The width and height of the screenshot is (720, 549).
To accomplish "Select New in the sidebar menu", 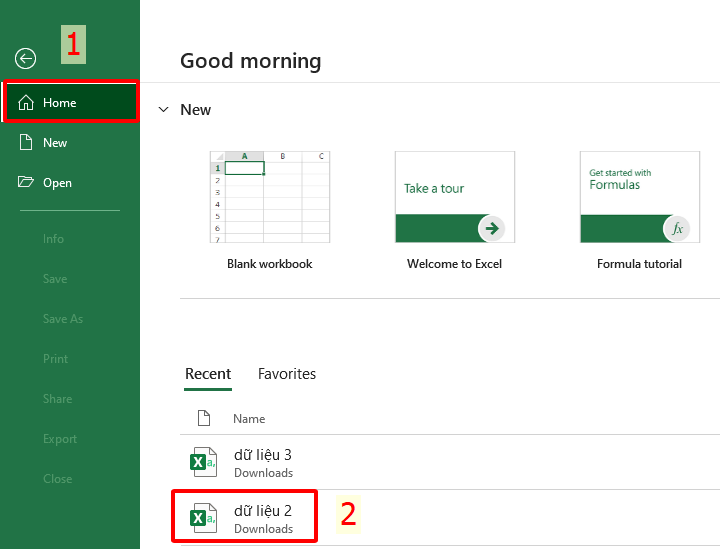I will [x=70, y=142].
